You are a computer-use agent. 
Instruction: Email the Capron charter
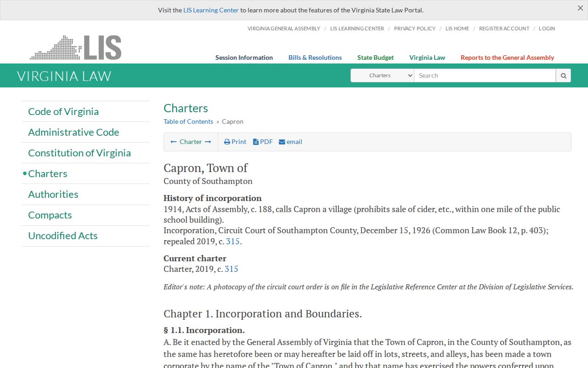click(290, 142)
